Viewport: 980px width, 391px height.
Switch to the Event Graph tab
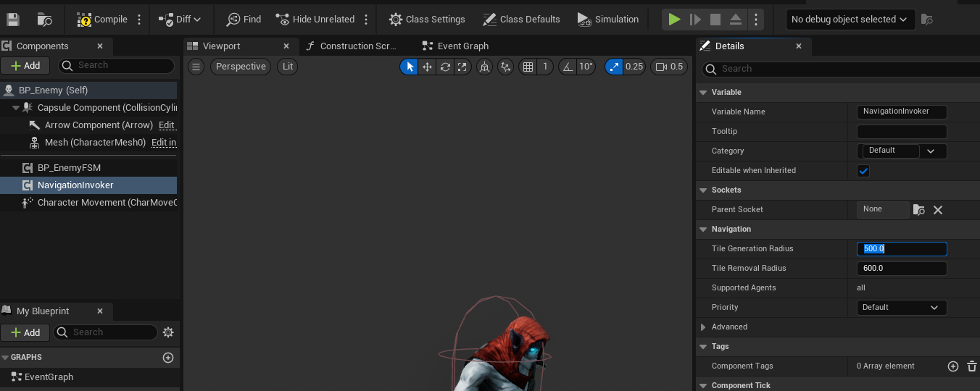[462, 46]
